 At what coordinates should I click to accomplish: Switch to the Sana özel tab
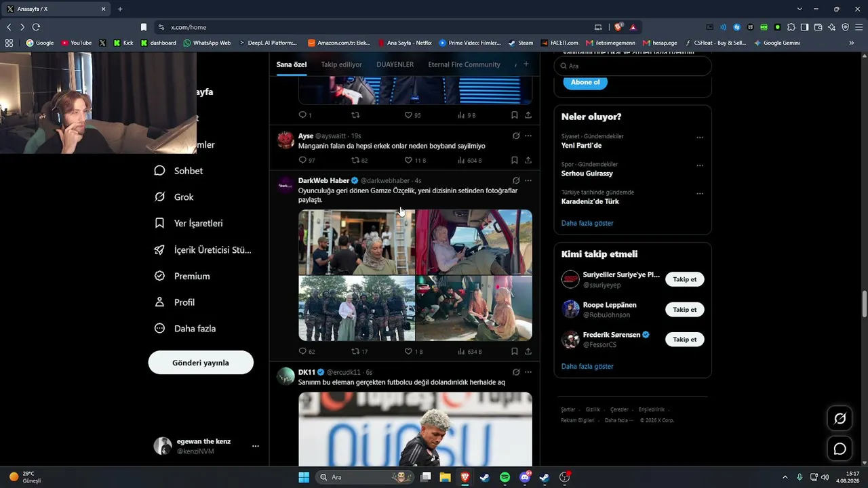[x=292, y=64]
